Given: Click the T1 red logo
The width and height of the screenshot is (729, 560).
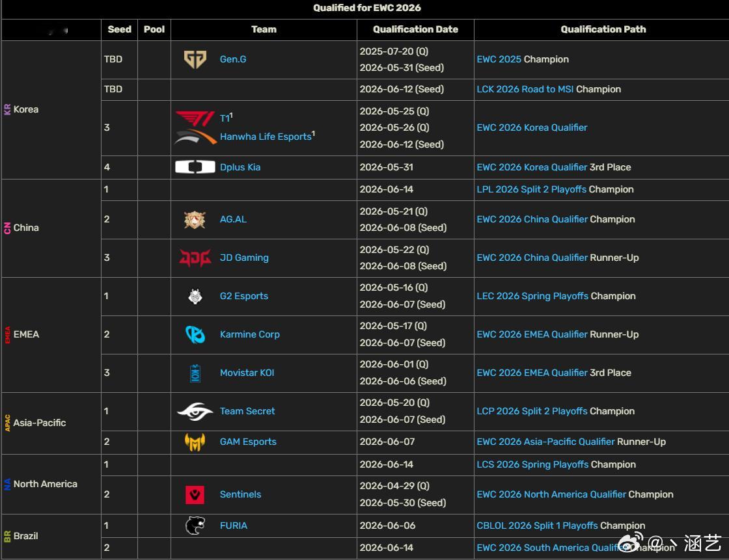Looking at the screenshot, I should tap(195, 118).
